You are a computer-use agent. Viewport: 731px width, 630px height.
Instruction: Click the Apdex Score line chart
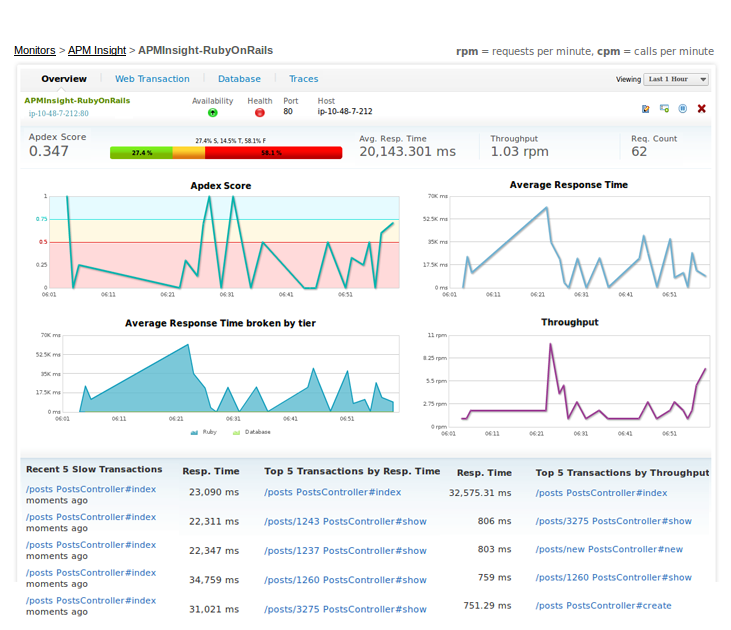click(224, 242)
